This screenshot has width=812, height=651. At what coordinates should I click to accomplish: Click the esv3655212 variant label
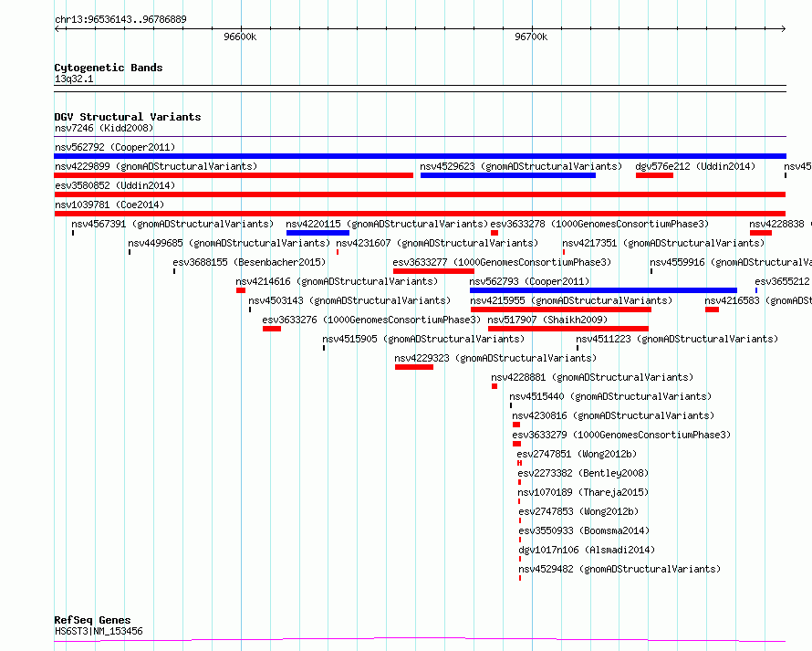tap(782, 281)
